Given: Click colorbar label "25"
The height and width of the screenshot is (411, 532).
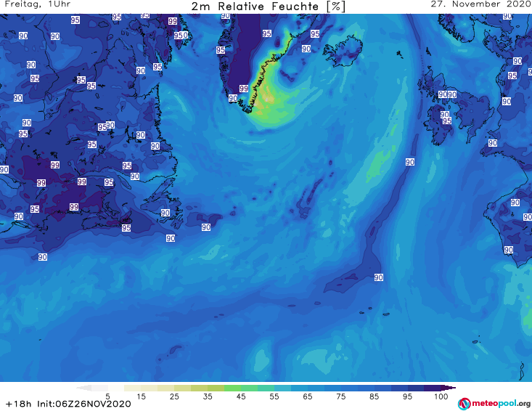Looking at the screenshot, I should tap(174, 396).
